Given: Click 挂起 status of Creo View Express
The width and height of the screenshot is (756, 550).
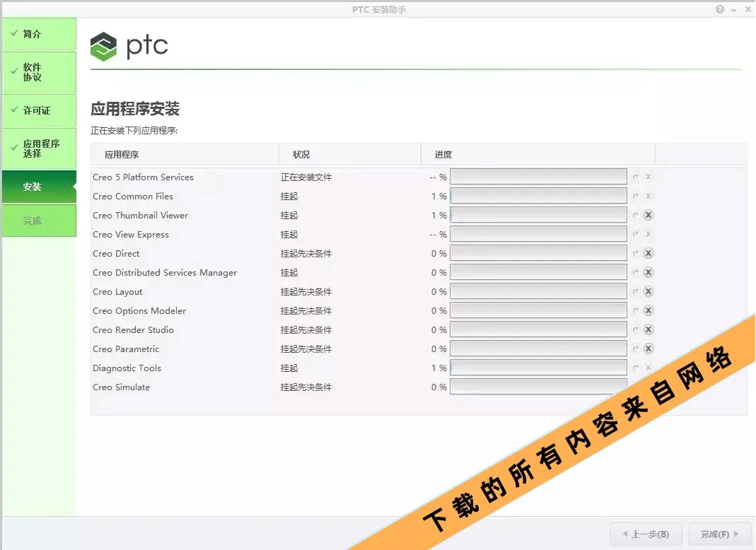Looking at the screenshot, I should coord(289,234).
